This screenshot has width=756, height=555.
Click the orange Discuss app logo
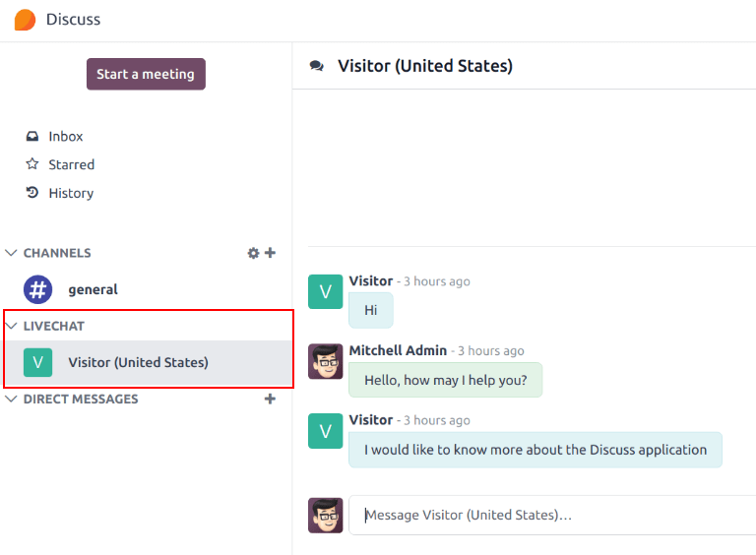25,20
